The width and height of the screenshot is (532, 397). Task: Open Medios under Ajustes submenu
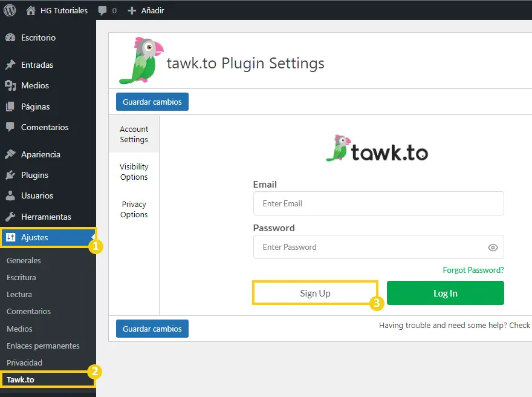[20, 329]
